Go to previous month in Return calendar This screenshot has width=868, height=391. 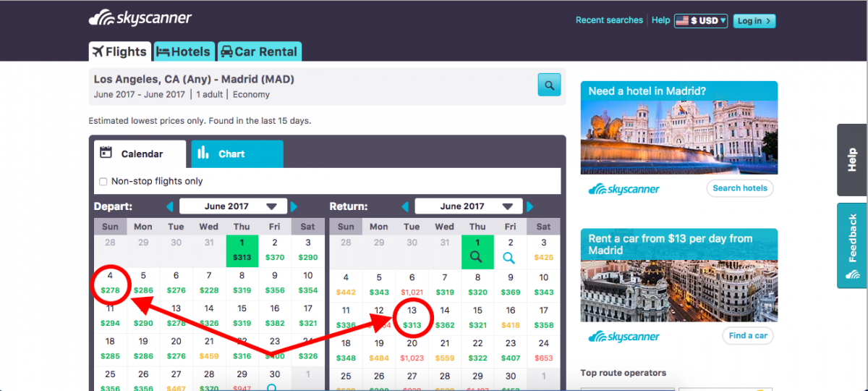pos(405,206)
